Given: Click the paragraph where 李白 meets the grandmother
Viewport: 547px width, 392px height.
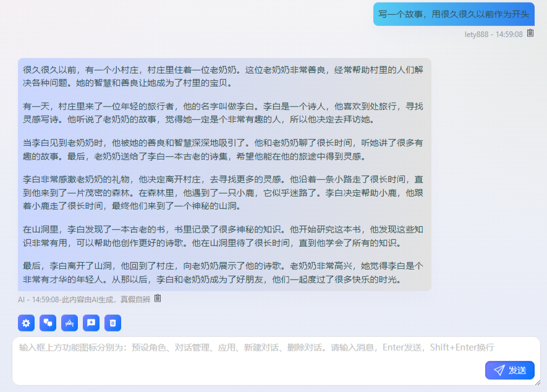Looking at the screenshot, I should [x=223, y=149].
